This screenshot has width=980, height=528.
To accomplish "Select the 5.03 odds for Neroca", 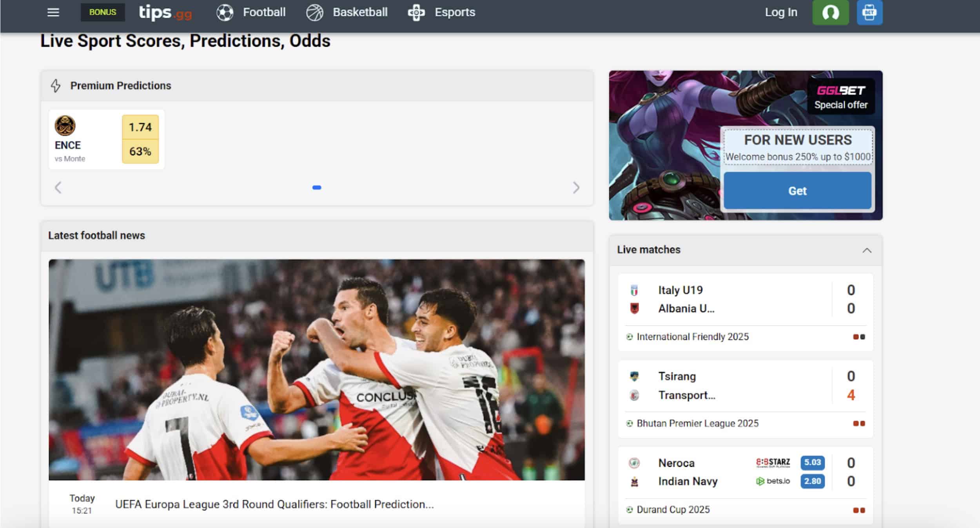I will coord(812,463).
